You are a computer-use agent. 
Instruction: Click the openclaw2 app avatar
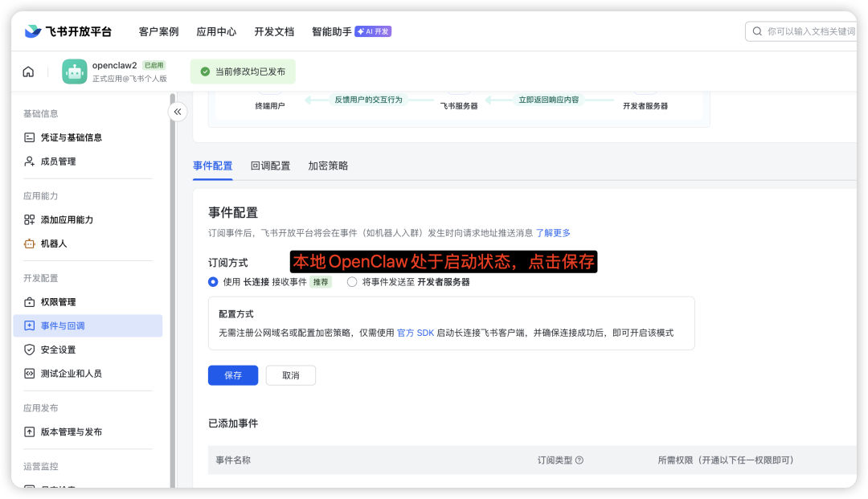74,72
